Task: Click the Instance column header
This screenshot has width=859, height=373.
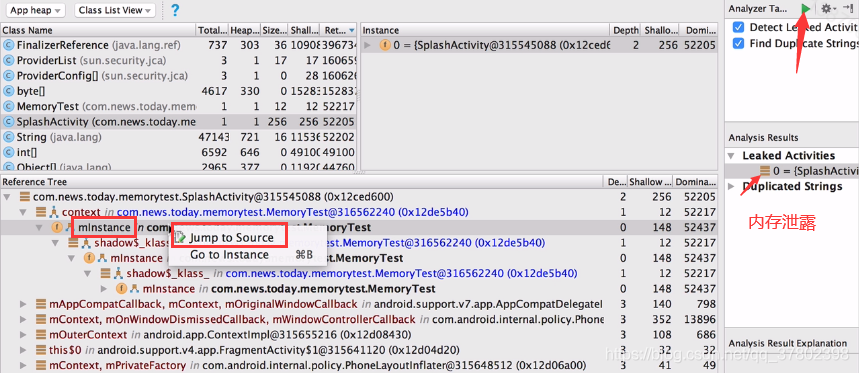Action: (485, 30)
